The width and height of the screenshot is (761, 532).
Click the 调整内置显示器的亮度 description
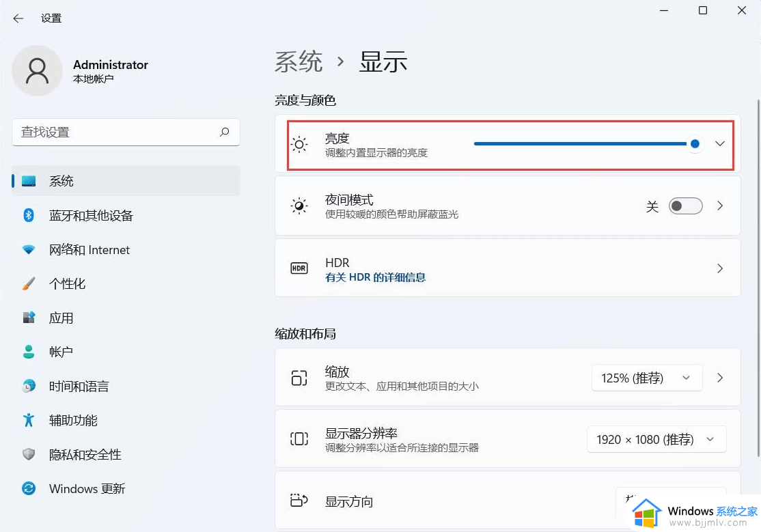[x=376, y=153]
